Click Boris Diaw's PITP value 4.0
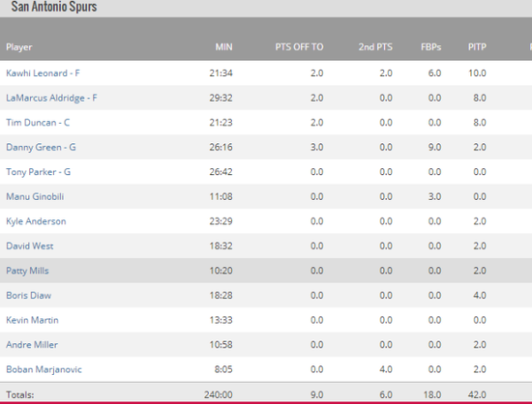 [x=480, y=296]
